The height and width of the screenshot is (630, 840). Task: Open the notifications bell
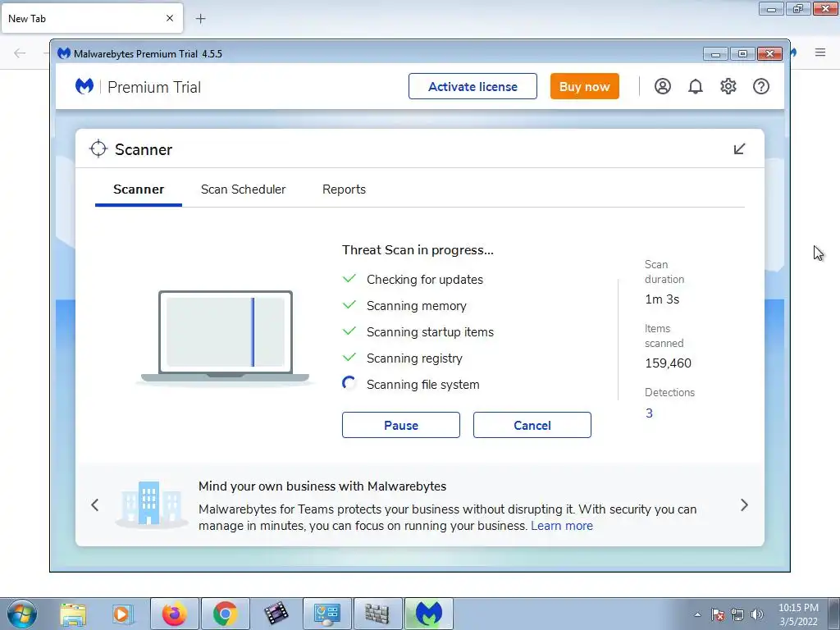696,86
